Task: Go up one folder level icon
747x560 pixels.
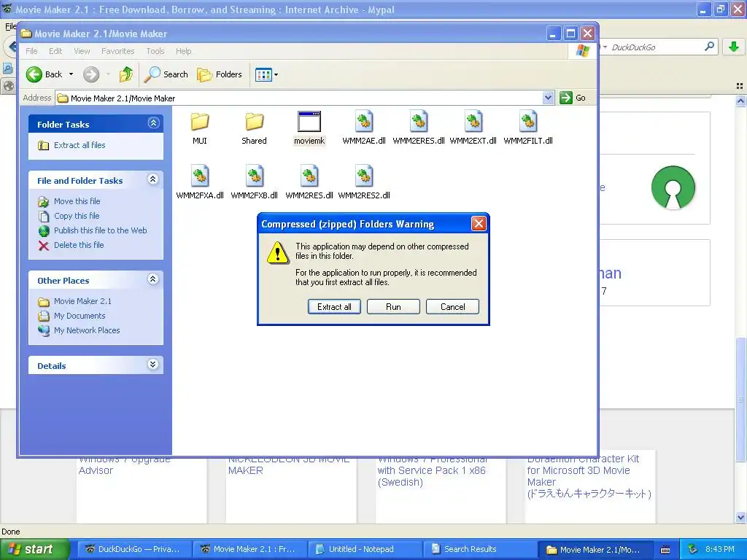Action: 126,74
